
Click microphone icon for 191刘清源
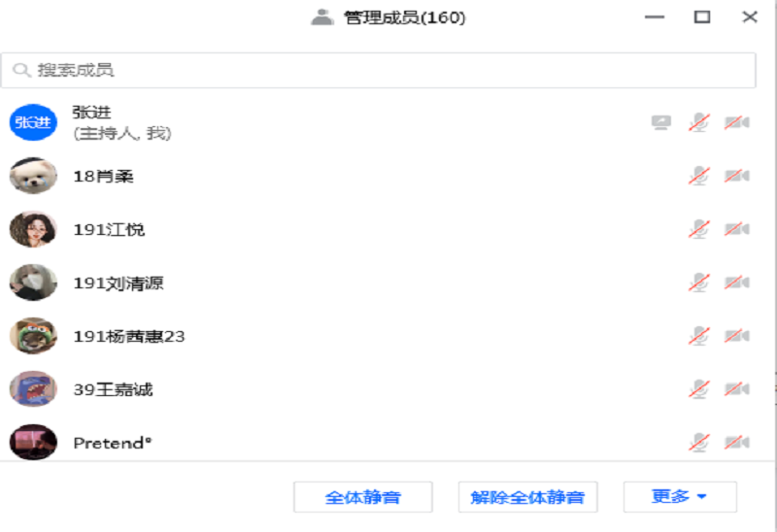(699, 283)
